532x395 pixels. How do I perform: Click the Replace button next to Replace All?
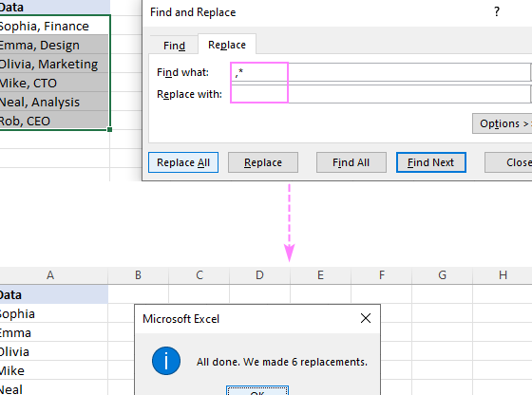263,162
